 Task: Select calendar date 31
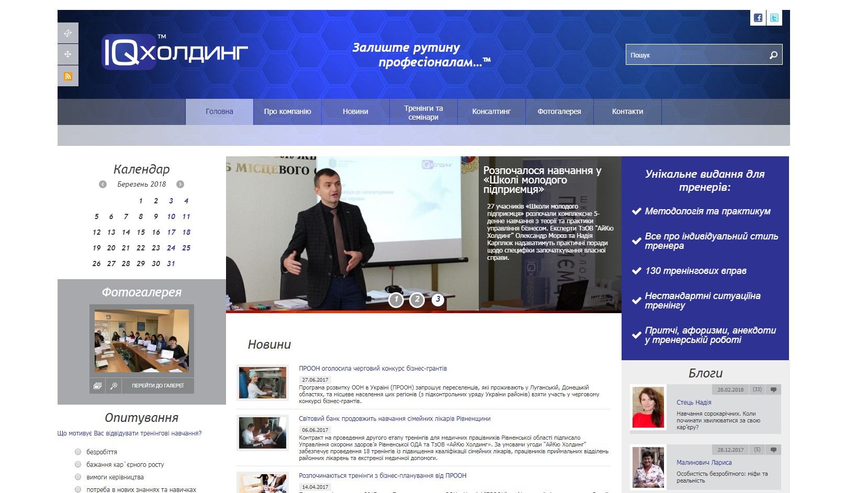coord(171,263)
